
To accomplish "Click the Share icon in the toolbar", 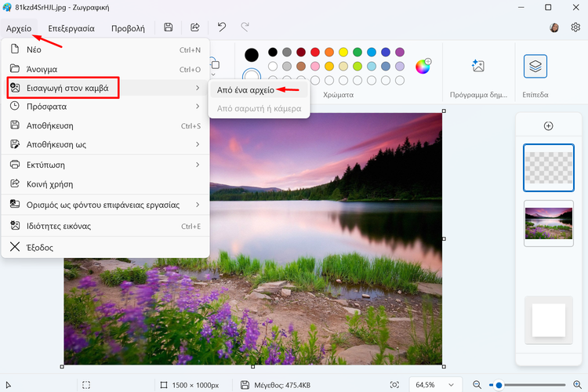I will tap(194, 27).
